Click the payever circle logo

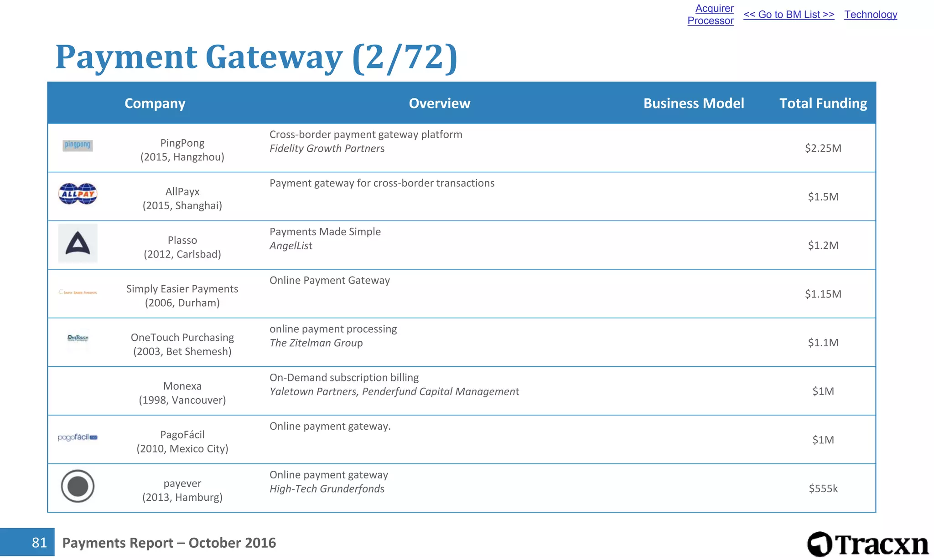(x=78, y=486)
